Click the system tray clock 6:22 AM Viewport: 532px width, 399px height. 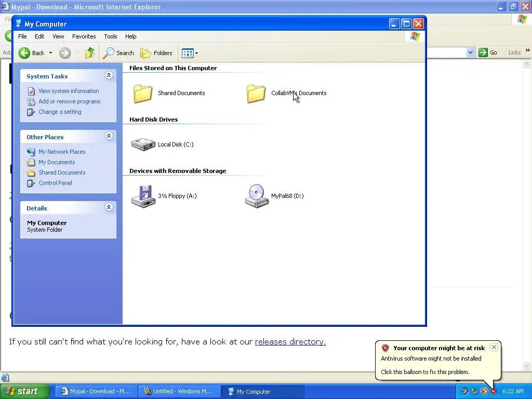(513, 392)
